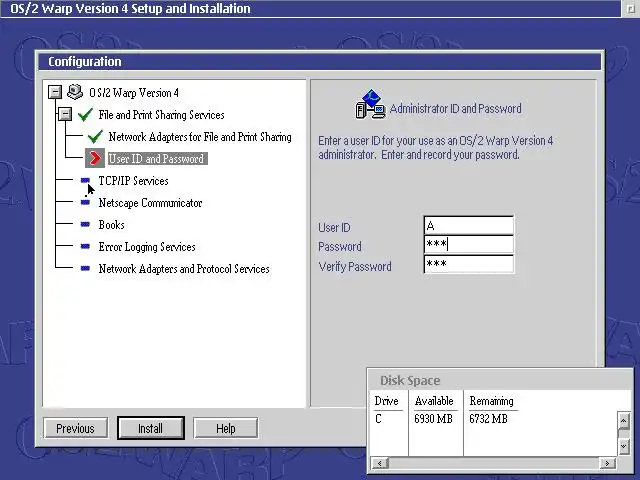Click the Administrator ID and Password network icon

tap(370, 104)
